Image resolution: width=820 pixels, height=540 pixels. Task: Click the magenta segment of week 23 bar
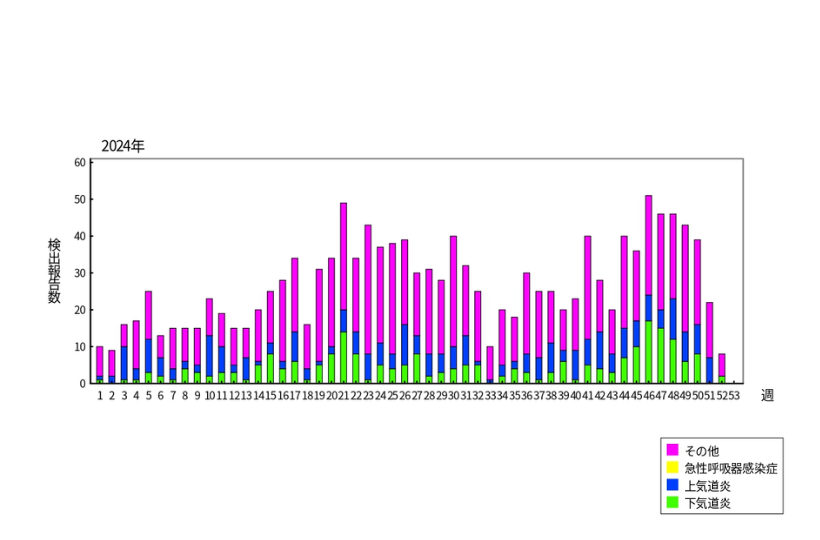pyautogui.click(x=368, y=289)
